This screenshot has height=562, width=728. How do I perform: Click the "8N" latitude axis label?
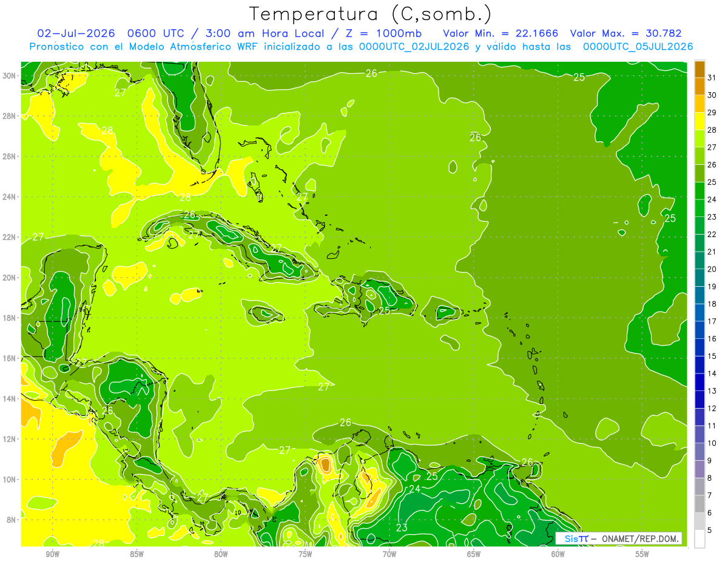[x=13, y=520]
